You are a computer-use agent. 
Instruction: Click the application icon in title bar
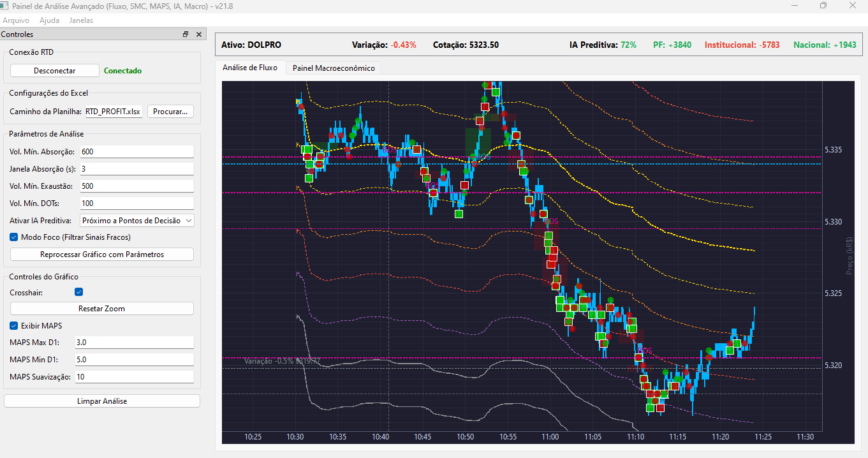point(6,6)
